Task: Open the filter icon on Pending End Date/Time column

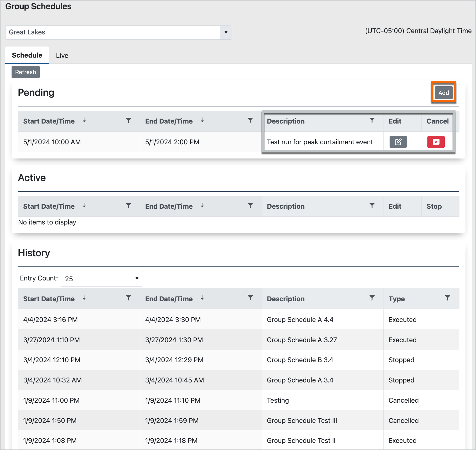Action: point(250,120)
